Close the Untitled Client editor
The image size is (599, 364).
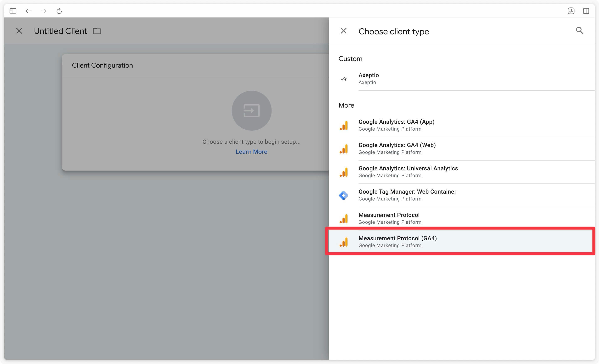pyautogui.click(x=19, y=31)
